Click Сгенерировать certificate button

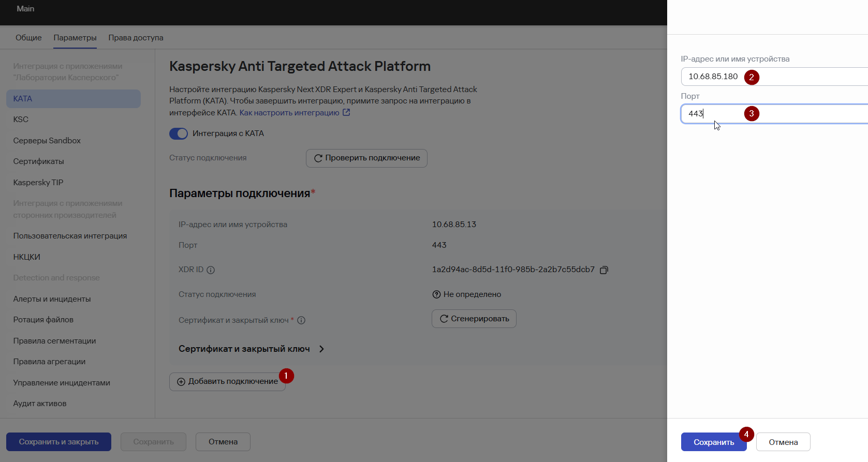point(474,319)
